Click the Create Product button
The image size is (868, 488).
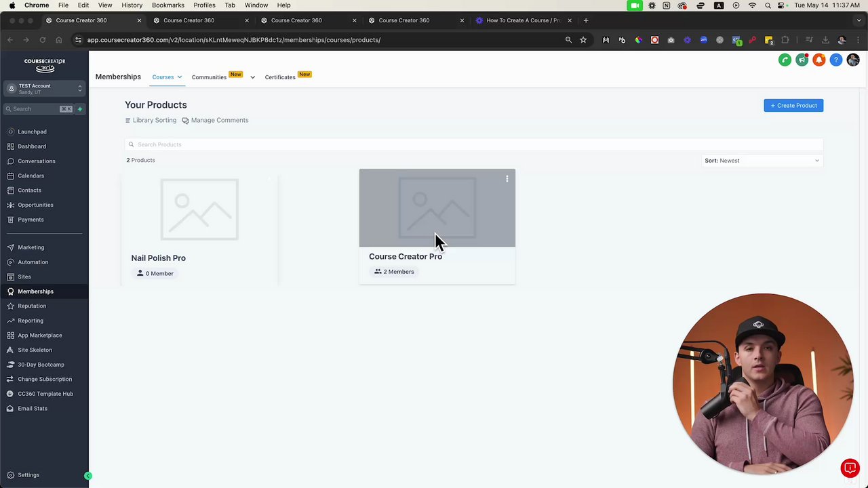tap(793, 106)
